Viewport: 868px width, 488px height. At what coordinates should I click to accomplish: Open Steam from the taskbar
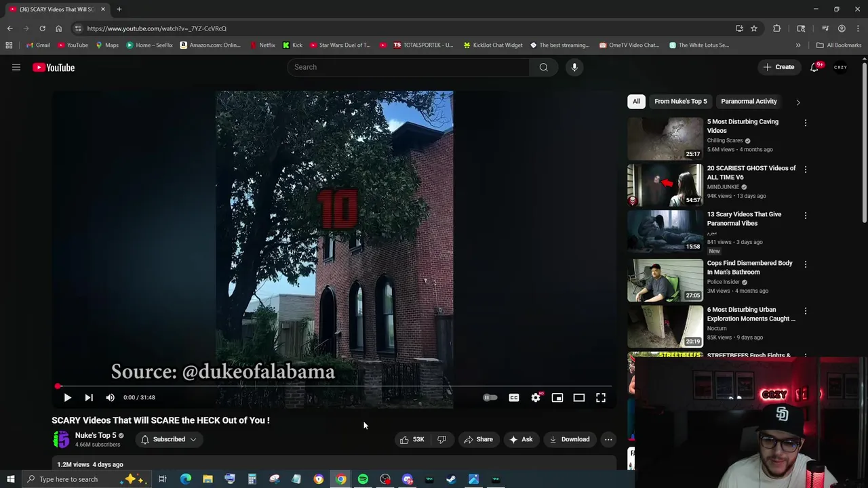(x=451, y=479)
